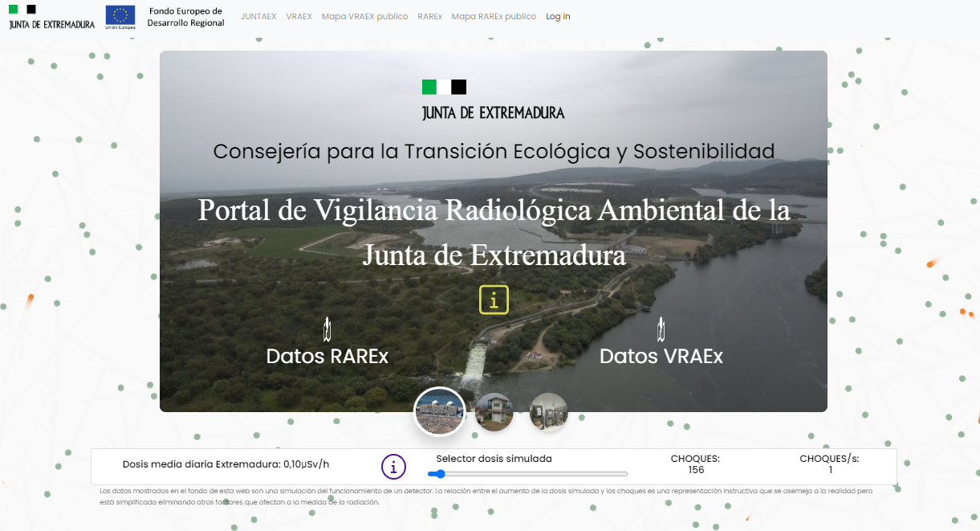Click the Junta de Extremadura emblem inside the banner
Screen dimensions: 980x531
tap(494, 100)
